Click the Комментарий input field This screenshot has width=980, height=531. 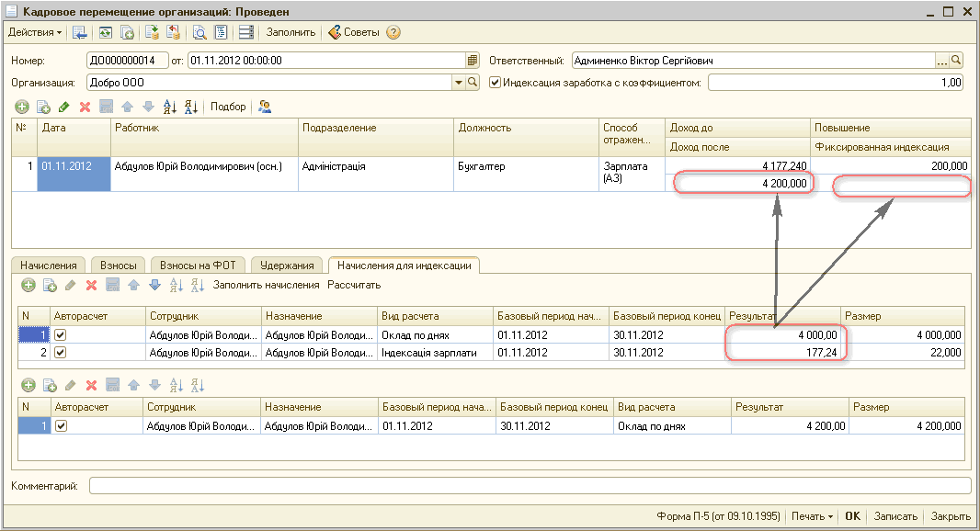[x=530, y=485]
